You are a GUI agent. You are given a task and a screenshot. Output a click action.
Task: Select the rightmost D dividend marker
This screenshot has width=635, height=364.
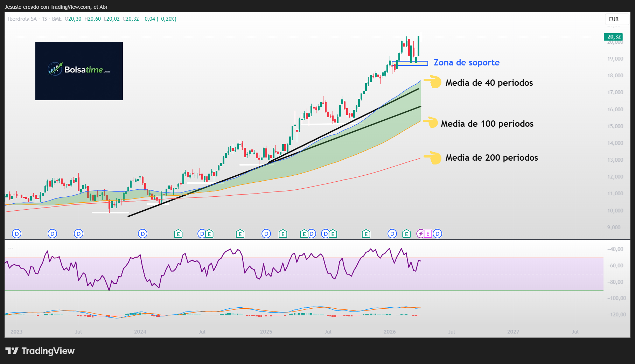click(437, 234)
